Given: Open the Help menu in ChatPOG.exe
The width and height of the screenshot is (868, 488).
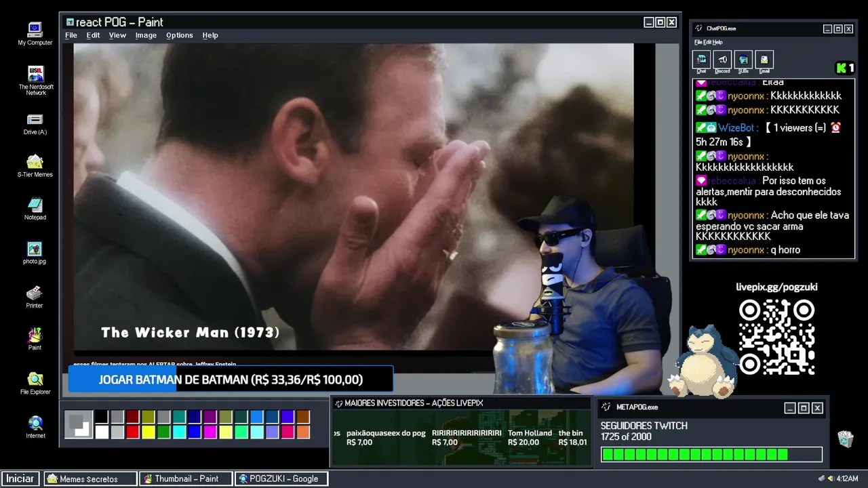Looking at the screenshot, I should coord(717,42).
